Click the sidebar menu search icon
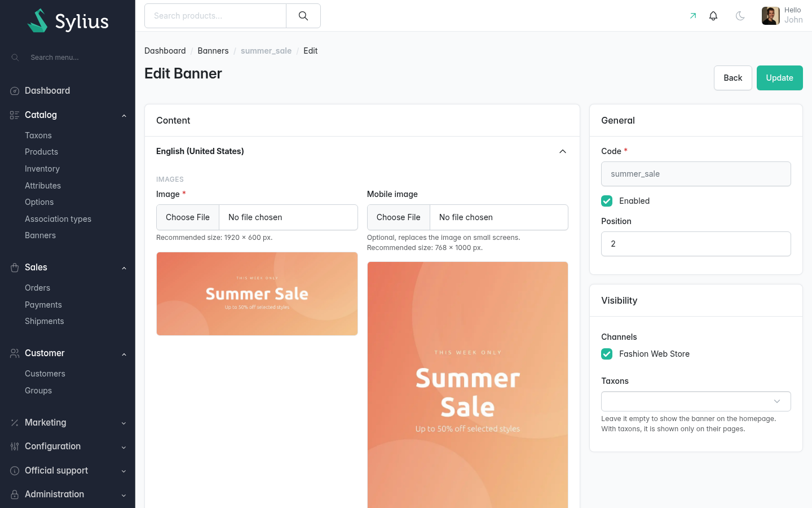 point(15,58)
